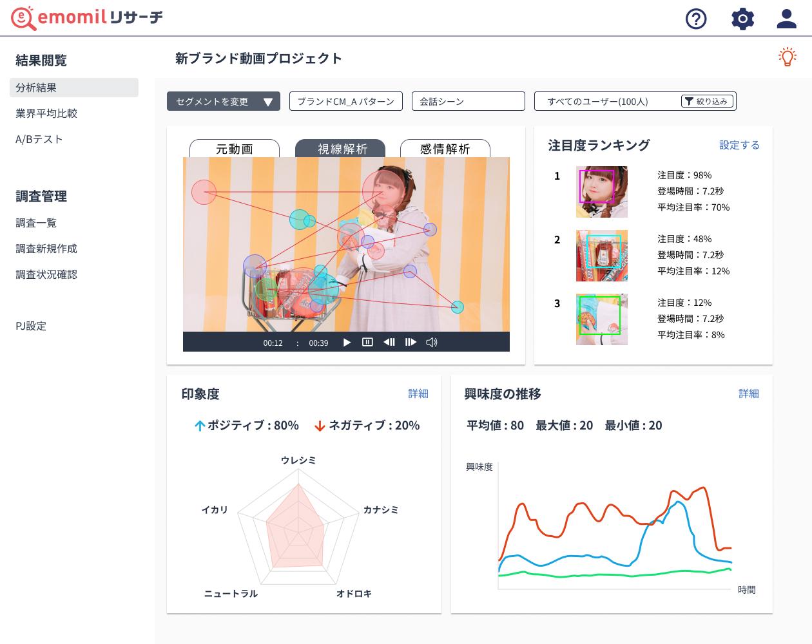
Task: Click the 絞り込み filter button
Action: tap(707, 101)
